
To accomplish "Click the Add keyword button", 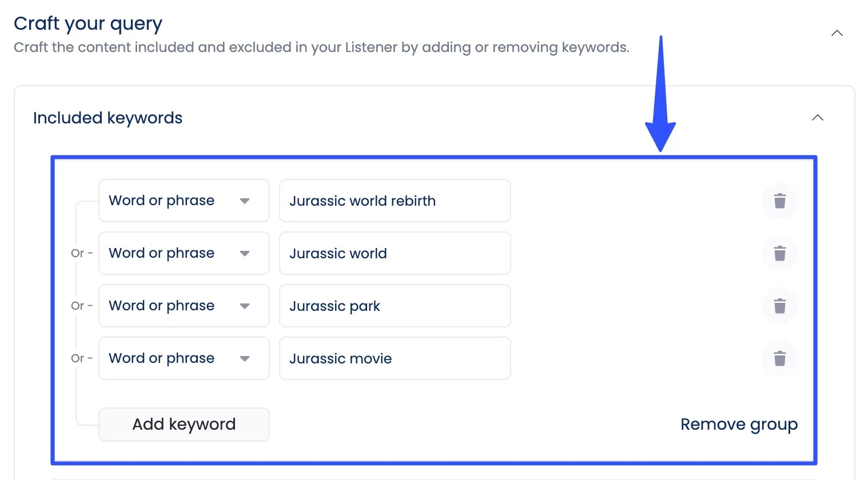I will click(184, 424).
